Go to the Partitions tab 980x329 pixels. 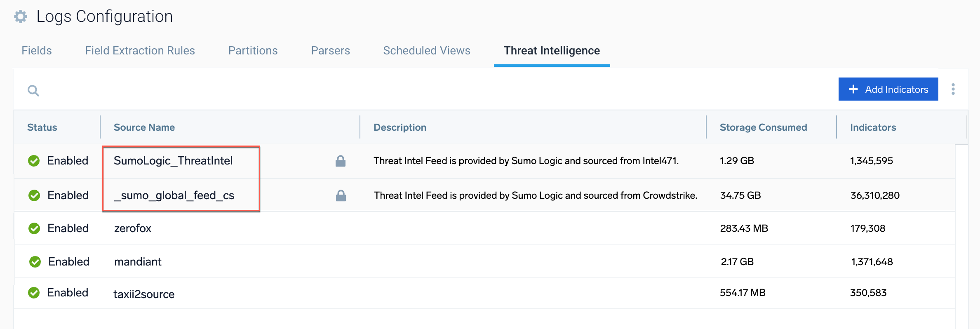(253, 50)
